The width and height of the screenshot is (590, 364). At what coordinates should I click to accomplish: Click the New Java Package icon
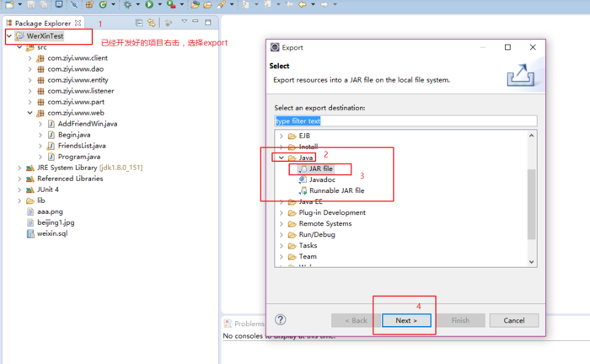coord(89,4)
